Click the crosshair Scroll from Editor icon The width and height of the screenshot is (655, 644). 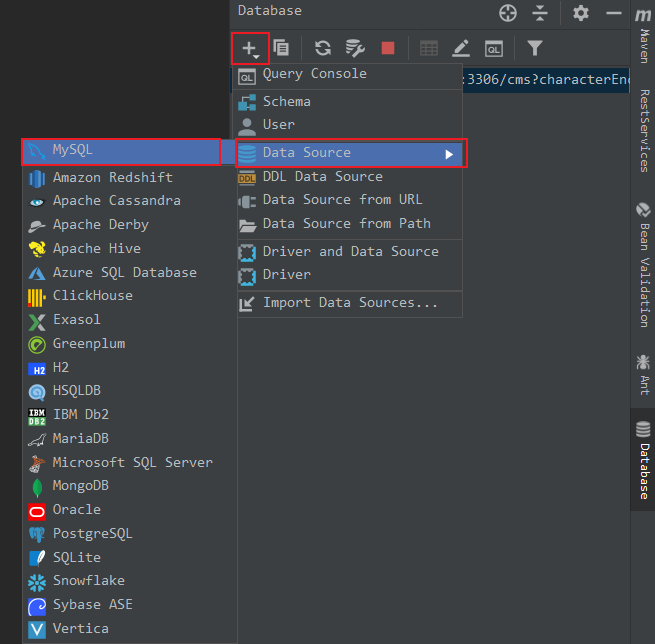point(508,13)
